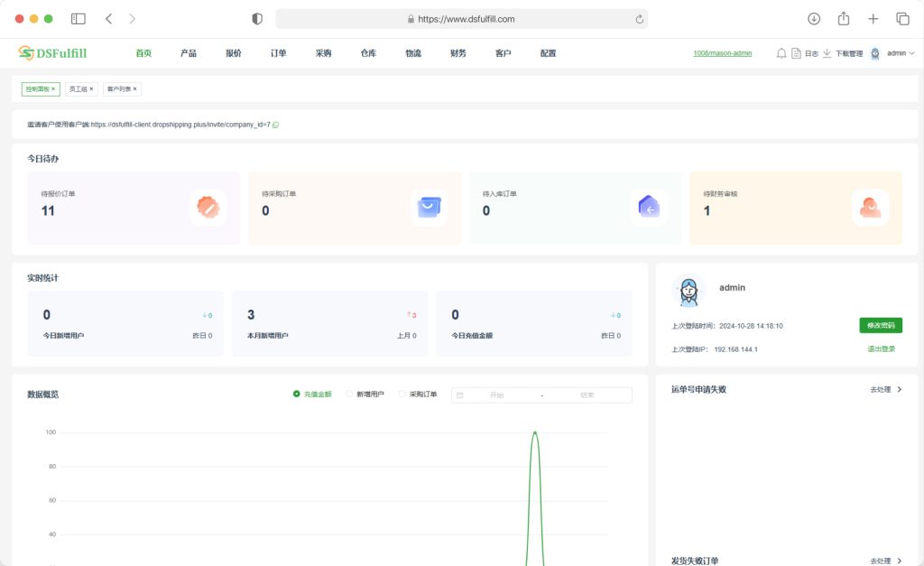Select the 充值金额 radio button
The image size is (924, 566).
click(x=297, y=394)
